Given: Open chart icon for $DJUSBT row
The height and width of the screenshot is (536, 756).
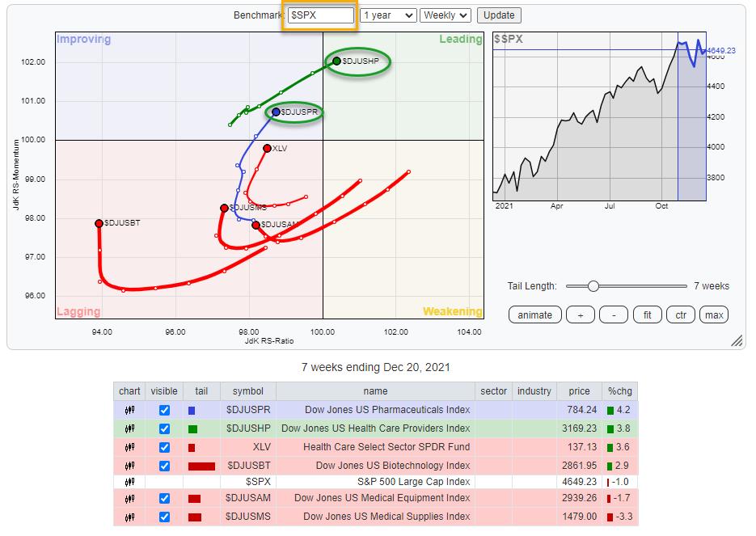Looking at the screenshot, I should pos(129,466).
